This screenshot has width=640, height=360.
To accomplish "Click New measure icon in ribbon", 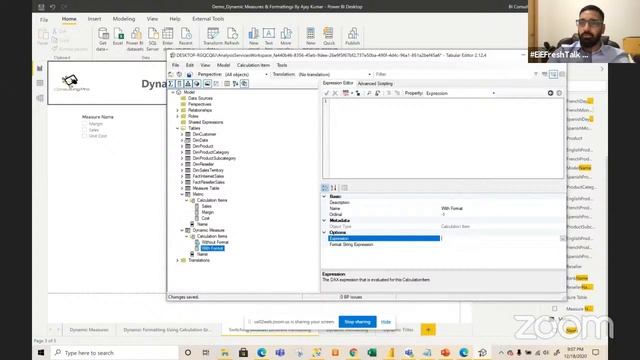I will (x=311, y=37).
